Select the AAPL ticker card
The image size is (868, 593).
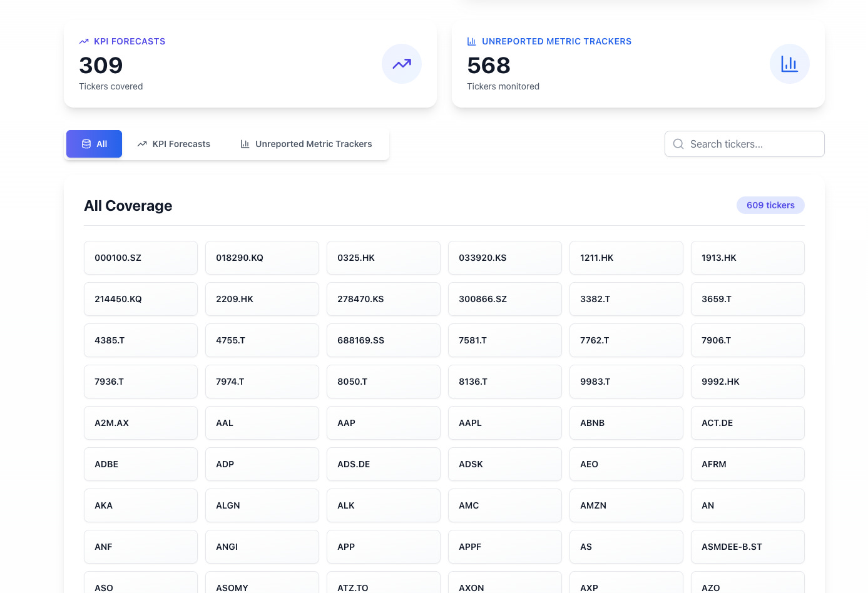(x=505, y=423)
